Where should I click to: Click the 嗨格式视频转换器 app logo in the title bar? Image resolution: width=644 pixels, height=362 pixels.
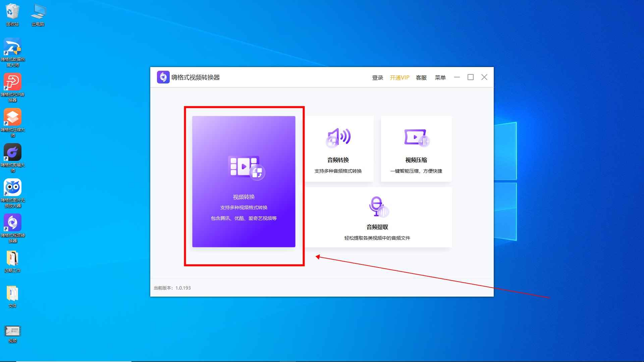point(163,77)
